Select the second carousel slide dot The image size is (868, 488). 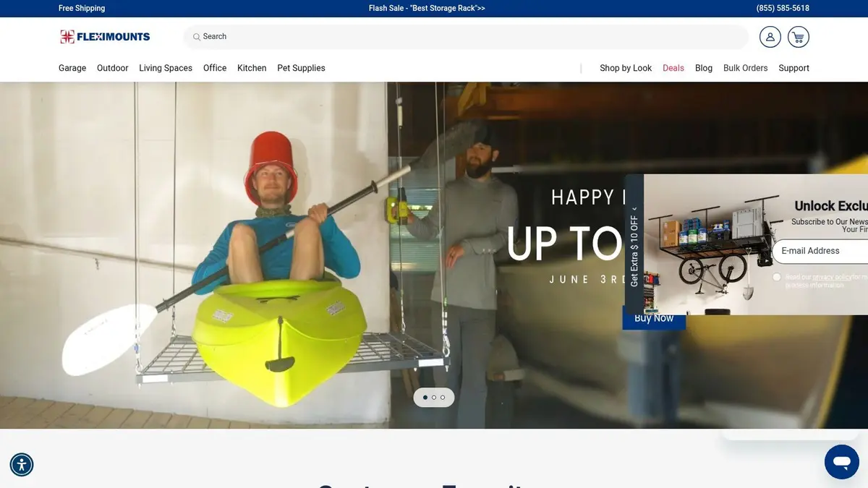click(434, 398)
